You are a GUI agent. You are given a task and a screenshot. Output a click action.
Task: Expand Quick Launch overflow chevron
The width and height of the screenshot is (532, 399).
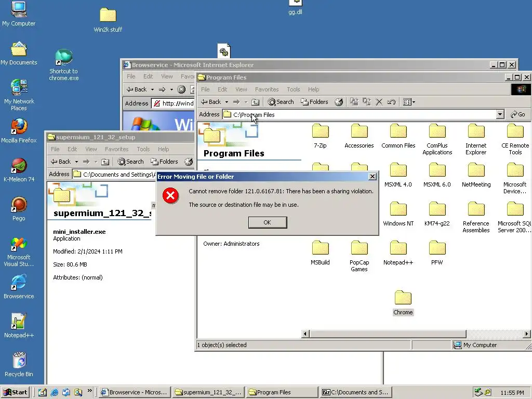point(89,391)
